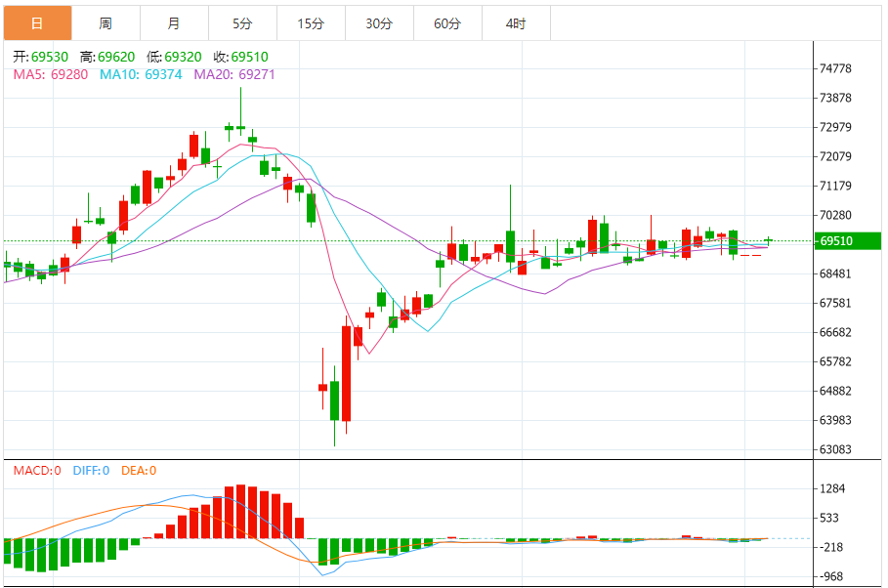Viewport: 888px width, 588px height.
Task: Click the 533 MACD axis label
Action: click(x=829, y=518)
